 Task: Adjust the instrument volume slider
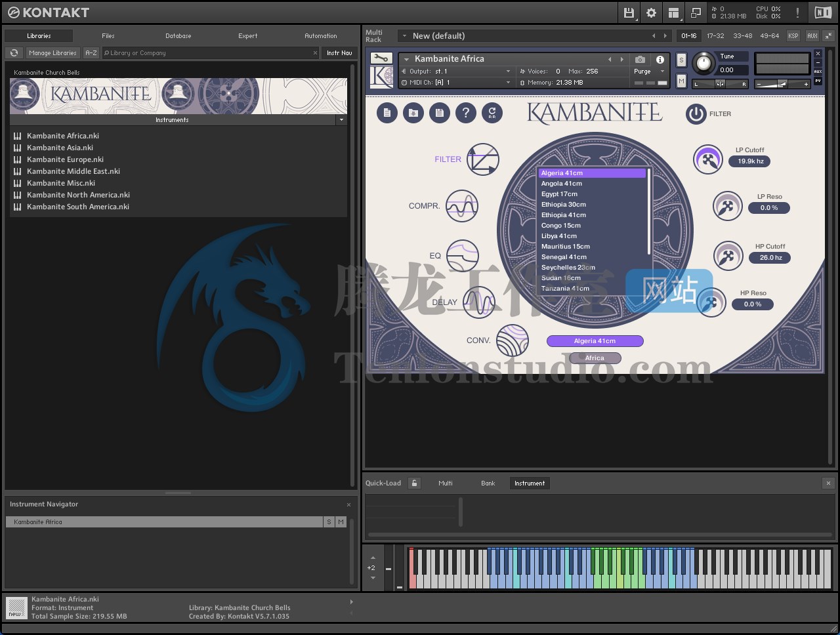point(782,84)
